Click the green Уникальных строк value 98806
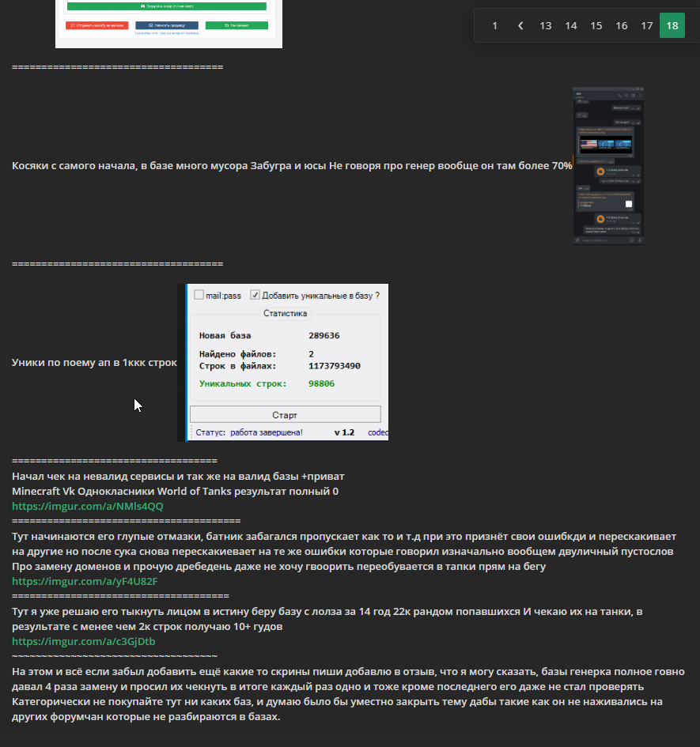The width and height of the screenshot is (700, 747). (321, 383)
